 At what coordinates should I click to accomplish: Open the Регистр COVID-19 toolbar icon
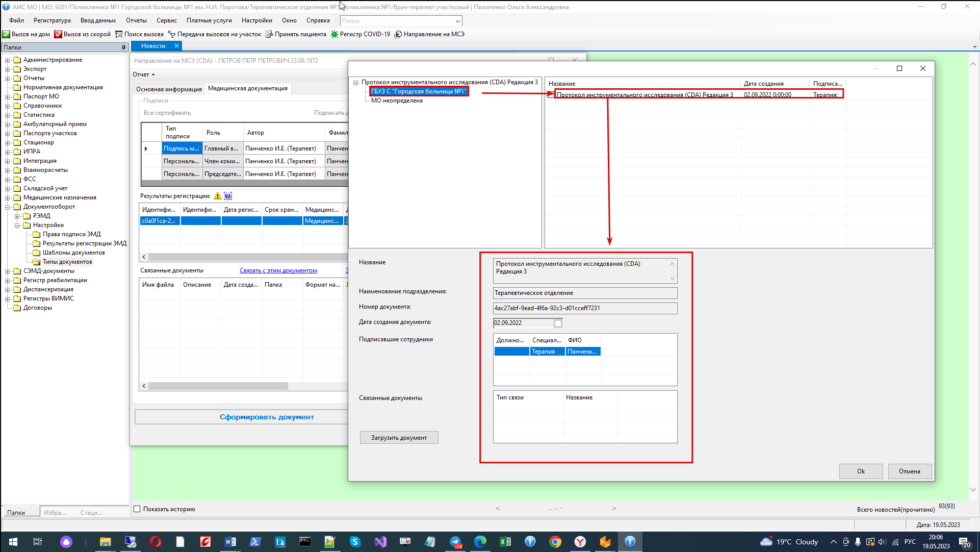pyautogui.click(x=334, y=34)
